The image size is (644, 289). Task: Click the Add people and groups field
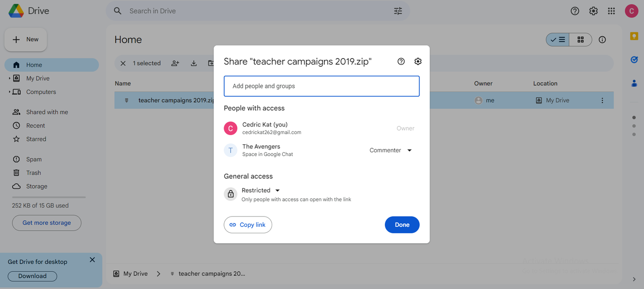322,86
